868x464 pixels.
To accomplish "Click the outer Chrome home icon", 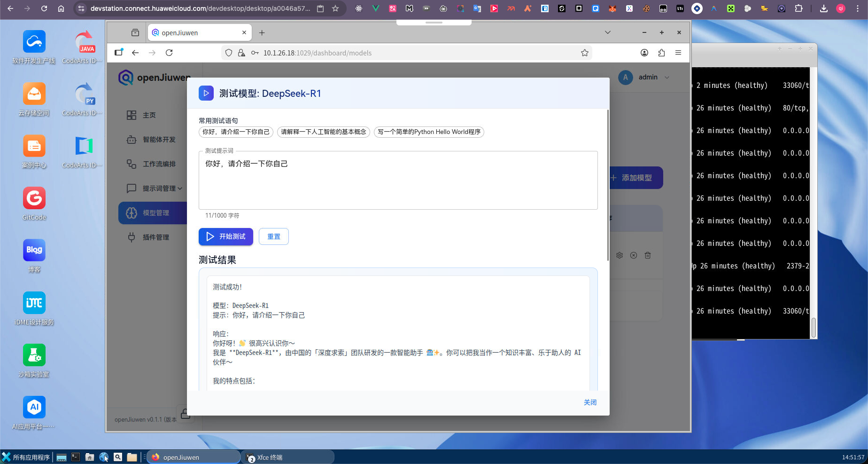I will point(61,8).
